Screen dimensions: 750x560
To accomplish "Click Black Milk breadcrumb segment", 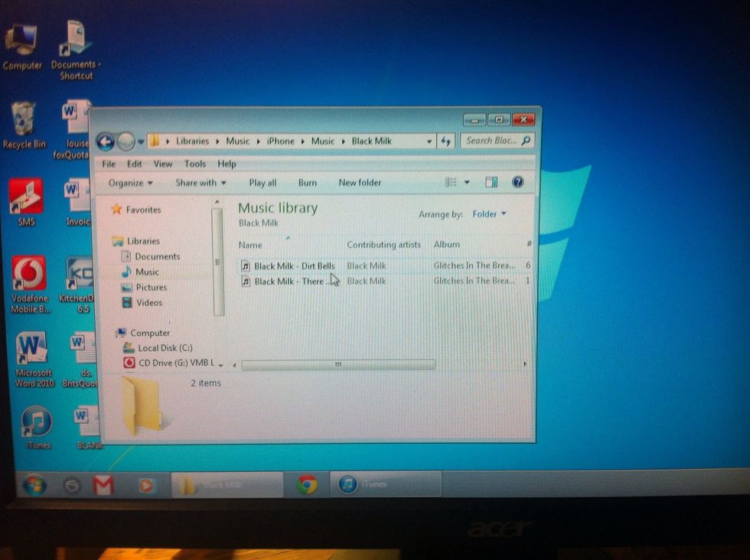I will (371, 141).
